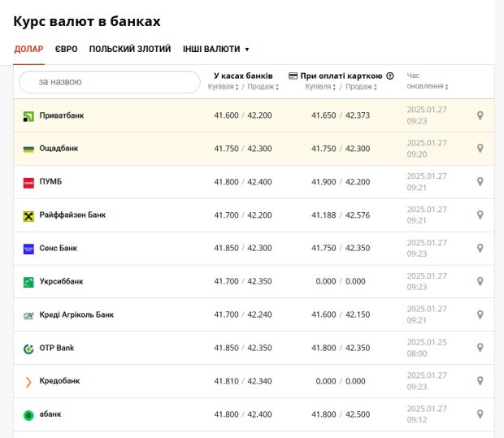504x438 pixels.
Task: Open map location for OTP Bank
Action: (x=480, y=348)
